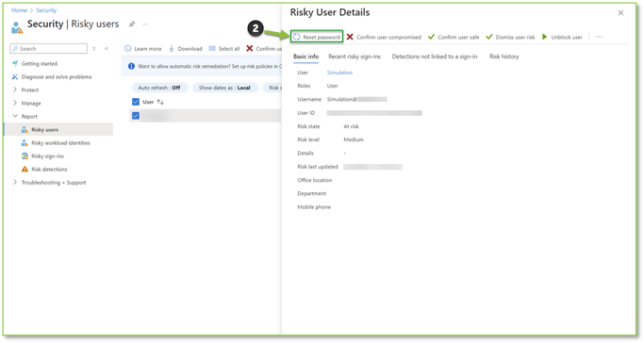Go to Security breadcrumb
The image size is (644, 343).
[x=46, y=10]
